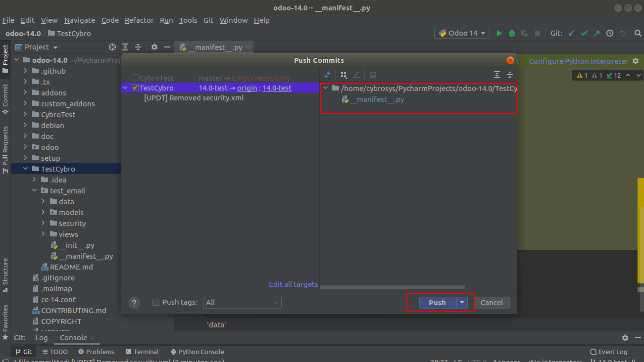Screen dimensions: 644x362
Task: Start debugging with the bug icon
Action: (511, 33)
